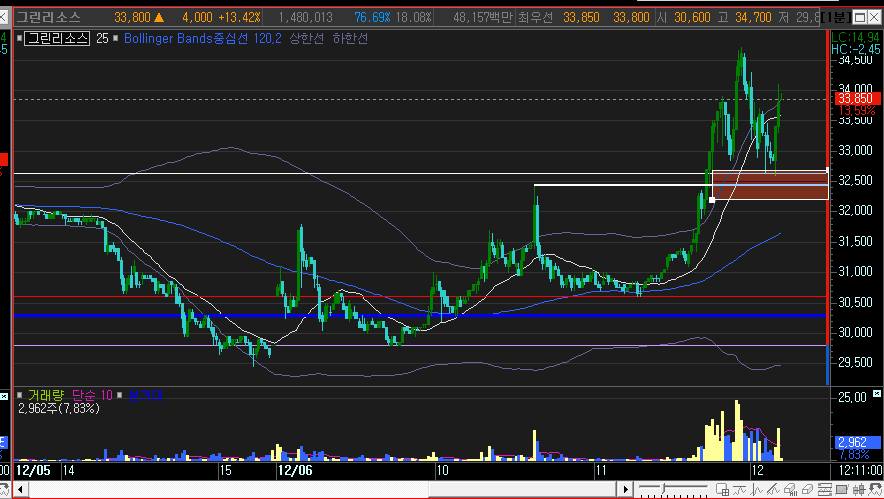Click the horizontal scrollbar right arrow
The height and width of the screenshot is (499, 884).
[x=625, y=489]
